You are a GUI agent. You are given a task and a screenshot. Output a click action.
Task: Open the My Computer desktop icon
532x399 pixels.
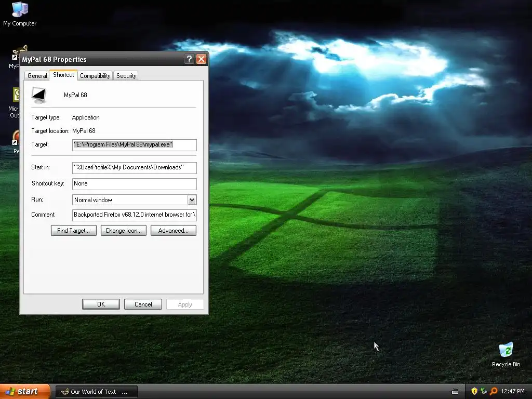[x=20, y=14]
